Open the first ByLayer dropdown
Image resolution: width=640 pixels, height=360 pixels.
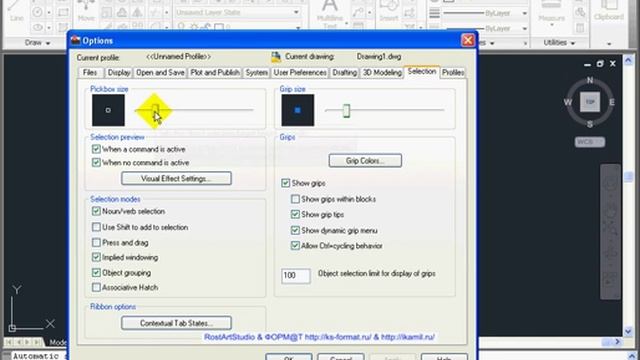point(525,13)
